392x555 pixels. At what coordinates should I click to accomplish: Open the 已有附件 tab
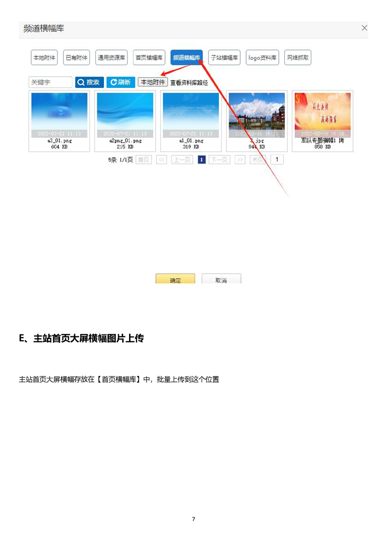pos(77,58)
